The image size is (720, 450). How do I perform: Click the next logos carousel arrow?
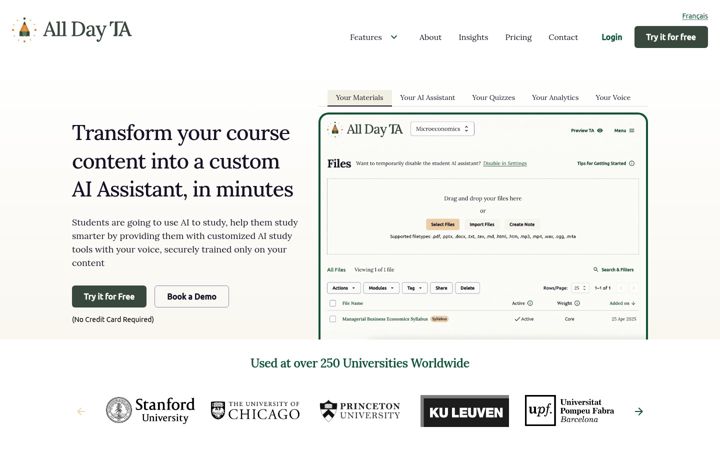pyautogui.click(x=639, y=411)
